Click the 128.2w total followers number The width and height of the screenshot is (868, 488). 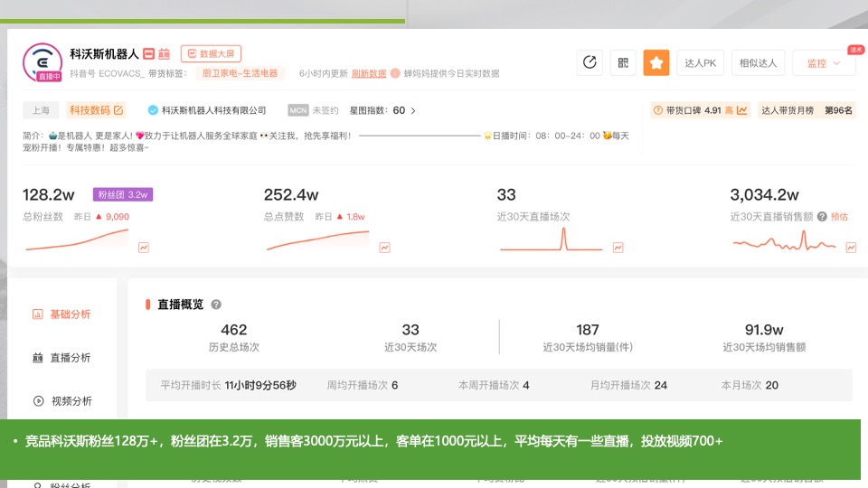[48, 195]
